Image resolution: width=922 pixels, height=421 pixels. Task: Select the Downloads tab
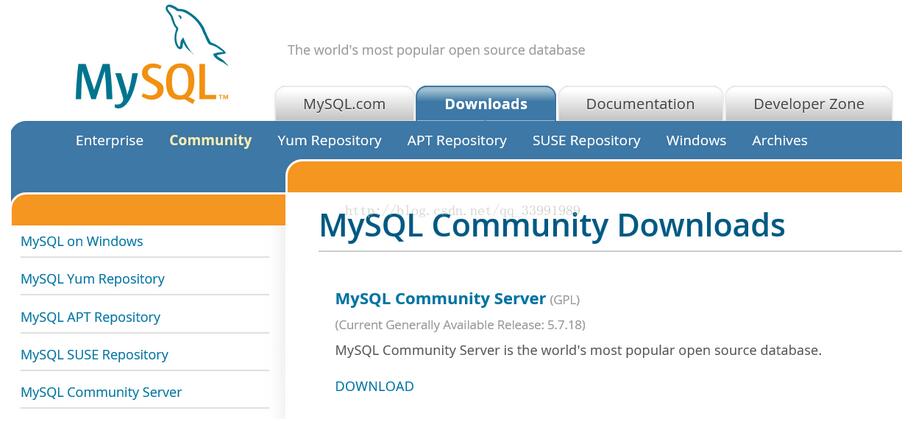tap(486, 104)
